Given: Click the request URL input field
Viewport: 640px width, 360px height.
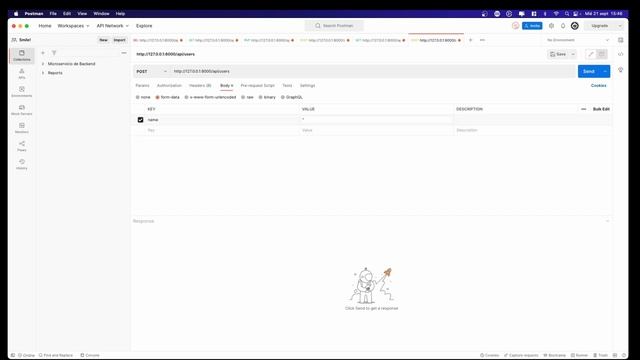Looking at the screenshot, I should click(x=373, y=71).
